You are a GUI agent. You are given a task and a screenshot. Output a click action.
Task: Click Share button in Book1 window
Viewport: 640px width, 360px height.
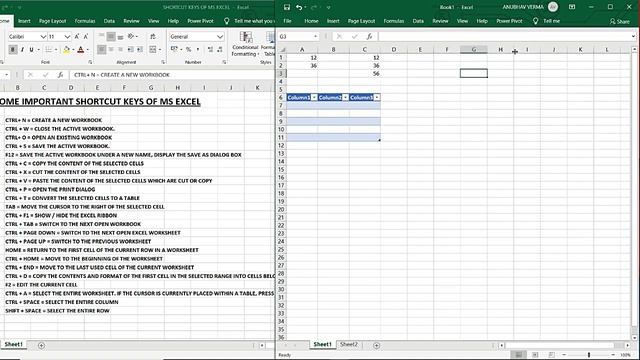(x=620, y=21)
